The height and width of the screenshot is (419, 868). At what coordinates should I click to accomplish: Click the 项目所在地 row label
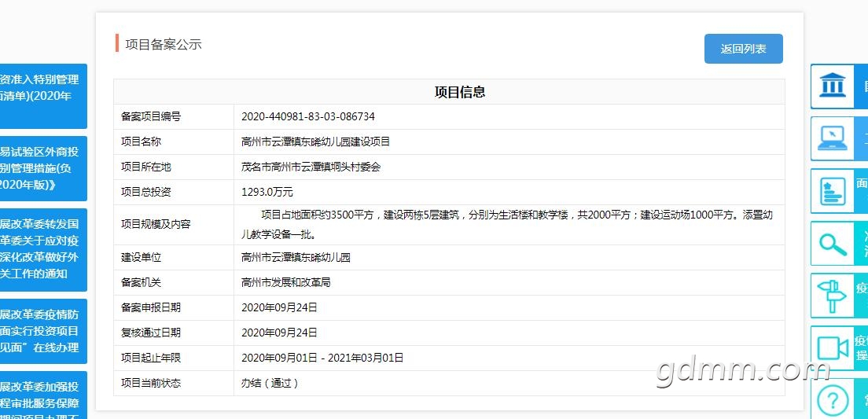click(145, 167)
